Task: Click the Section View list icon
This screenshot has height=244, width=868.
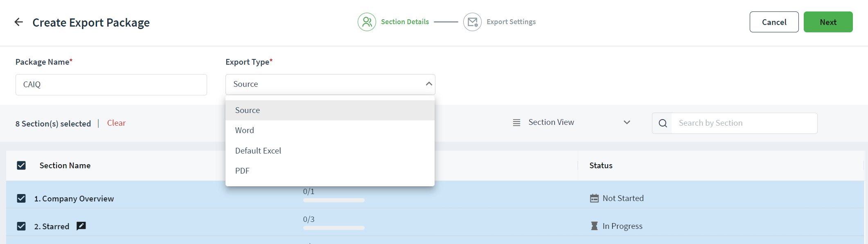Action: tap(516, 122)
